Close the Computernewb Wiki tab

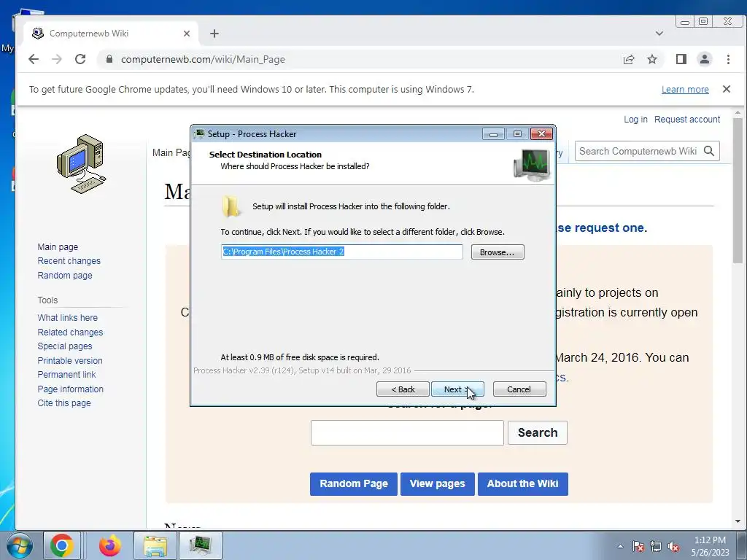pyautogui.click(x=187, y=34)
